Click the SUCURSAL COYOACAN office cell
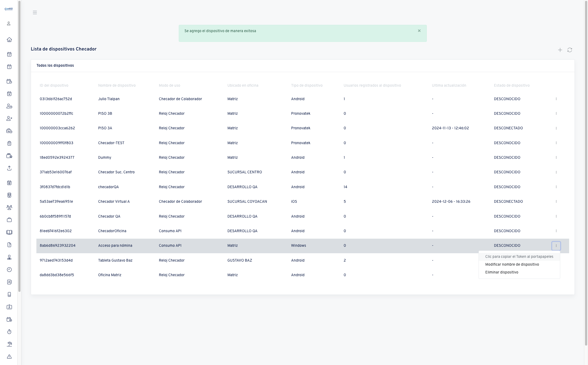The height and width of the screenshot is (365, 588). point(247,202)
